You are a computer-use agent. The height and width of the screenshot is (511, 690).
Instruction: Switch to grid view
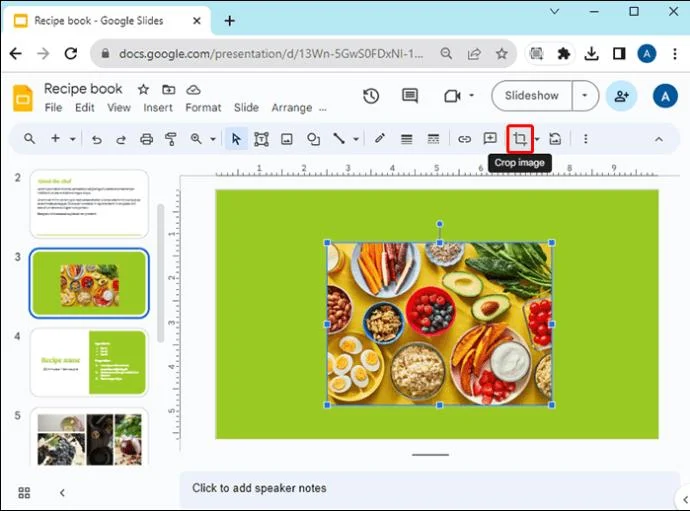coord(24,493)
